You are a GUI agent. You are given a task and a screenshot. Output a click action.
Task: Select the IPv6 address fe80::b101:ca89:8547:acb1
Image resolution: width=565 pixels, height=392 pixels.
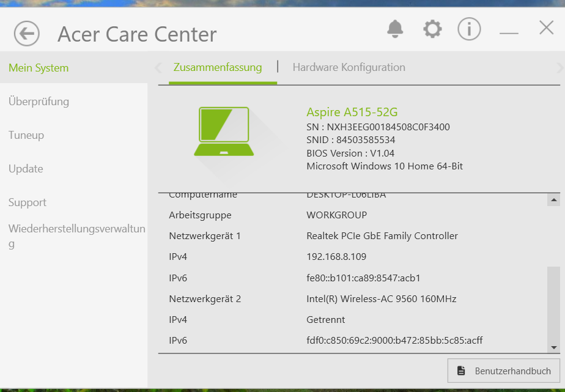coord(363,278)
